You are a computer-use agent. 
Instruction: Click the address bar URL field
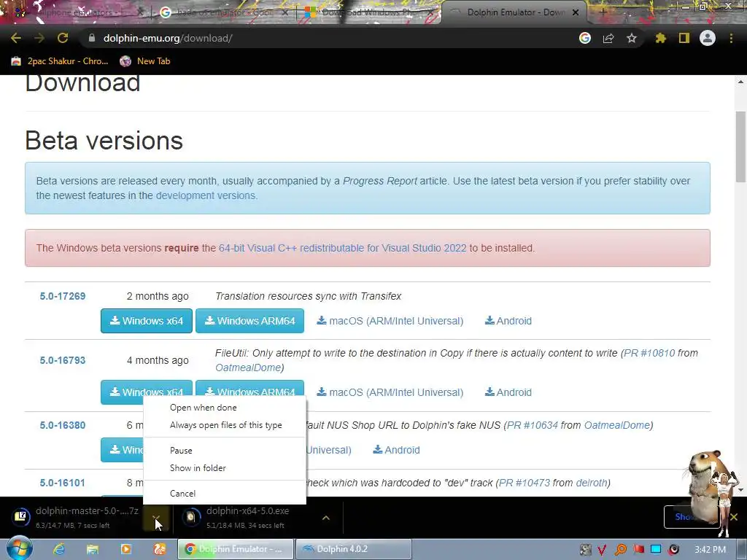point(329,38)
